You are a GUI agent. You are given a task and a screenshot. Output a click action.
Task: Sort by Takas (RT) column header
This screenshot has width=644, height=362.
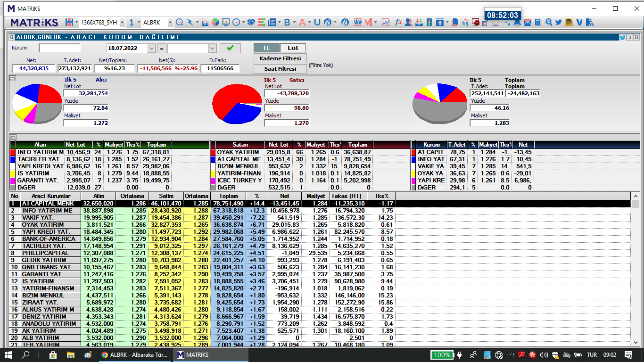(349, 196)
